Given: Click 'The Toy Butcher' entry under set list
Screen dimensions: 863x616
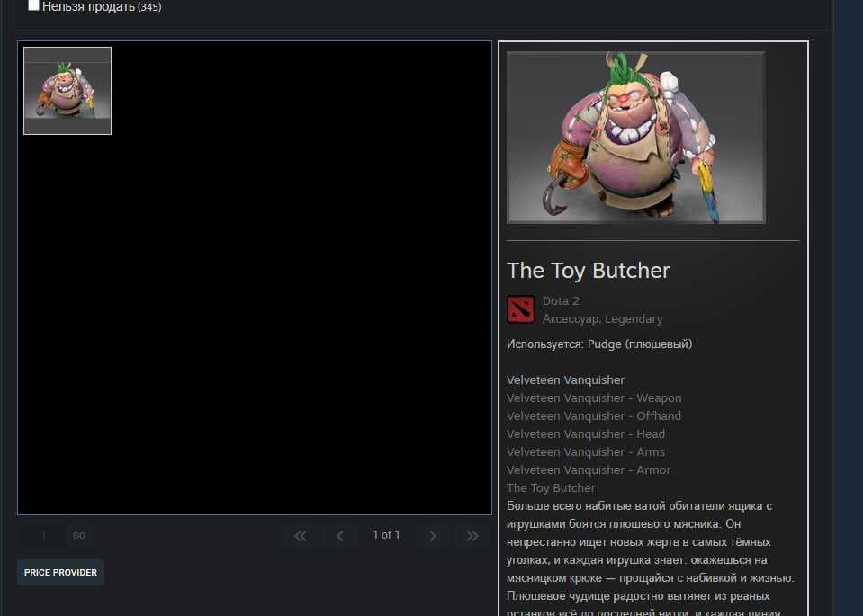Looking at the screenshot, I should (x=551, y=487).
